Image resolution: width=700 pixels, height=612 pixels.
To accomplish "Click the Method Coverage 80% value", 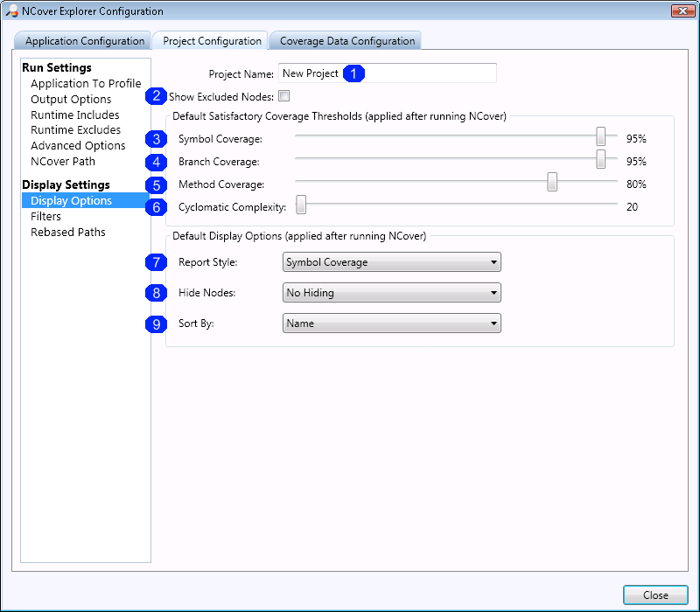I will coord(636,184).
